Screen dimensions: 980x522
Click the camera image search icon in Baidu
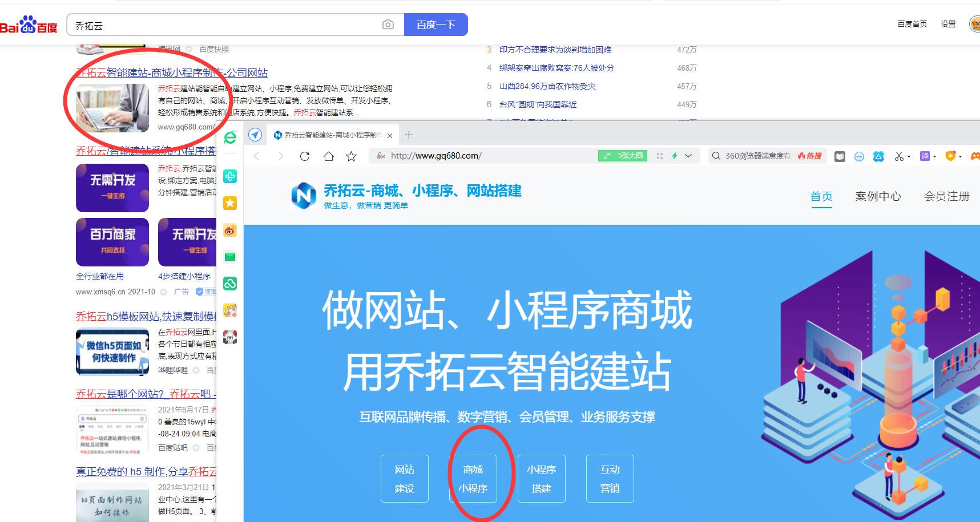point(388,25)
